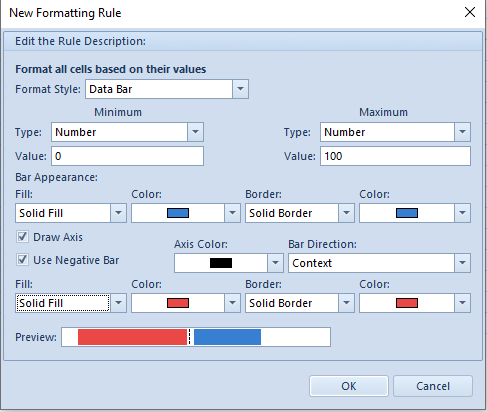Open the Format Style dropdown arrow
Viewport: 487px width, 412px height.
pos(240,89)
